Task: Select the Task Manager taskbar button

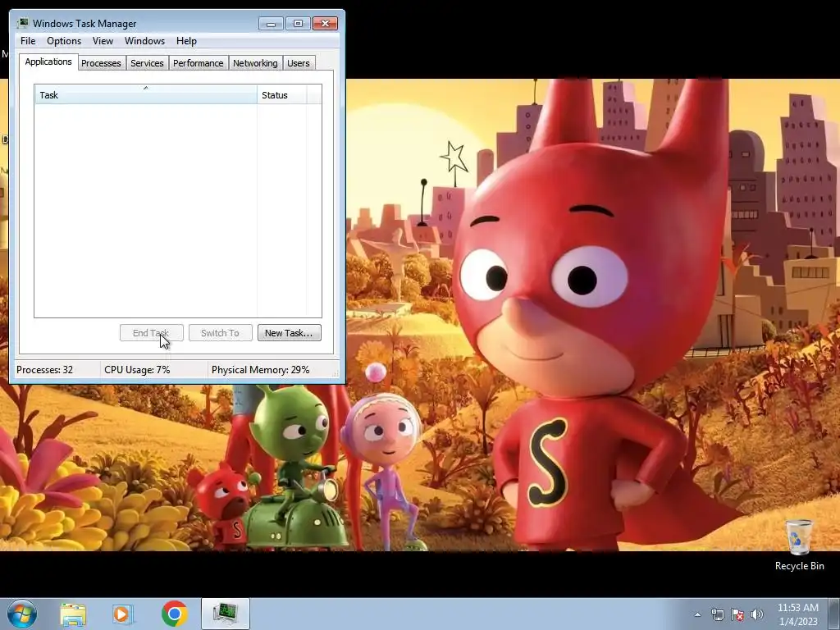Action: tap(225, 614)
